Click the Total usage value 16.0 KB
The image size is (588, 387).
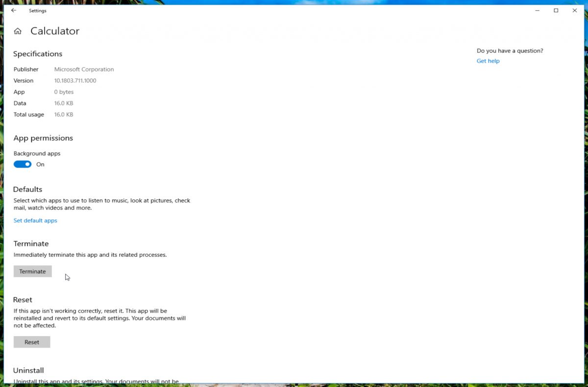64,114
